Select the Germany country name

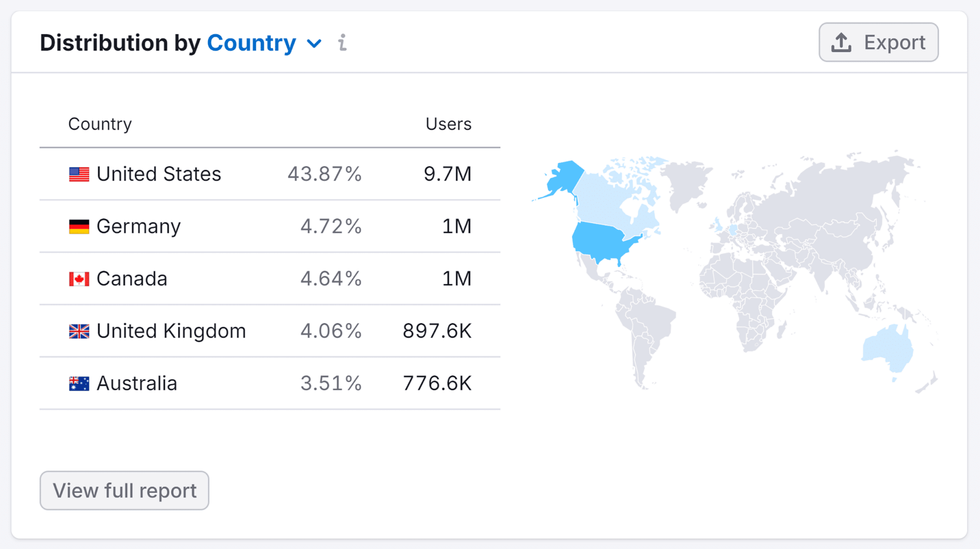click(x=139, y=227)
